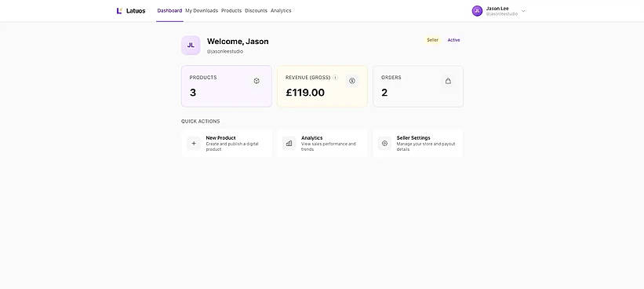Viewport: 644px width, 289px height.
Task: Switch to the Discounts tab
Action: pyautogui.click(x=256, y=11)
